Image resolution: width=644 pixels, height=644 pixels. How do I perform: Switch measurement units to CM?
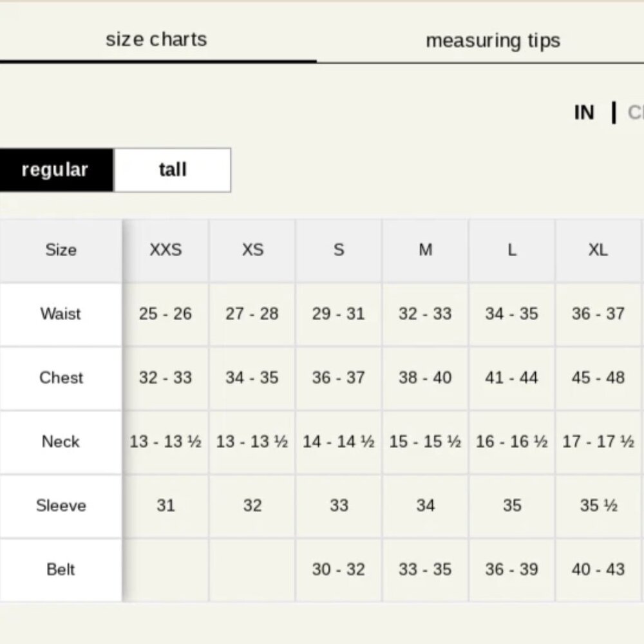click(635, 113)
